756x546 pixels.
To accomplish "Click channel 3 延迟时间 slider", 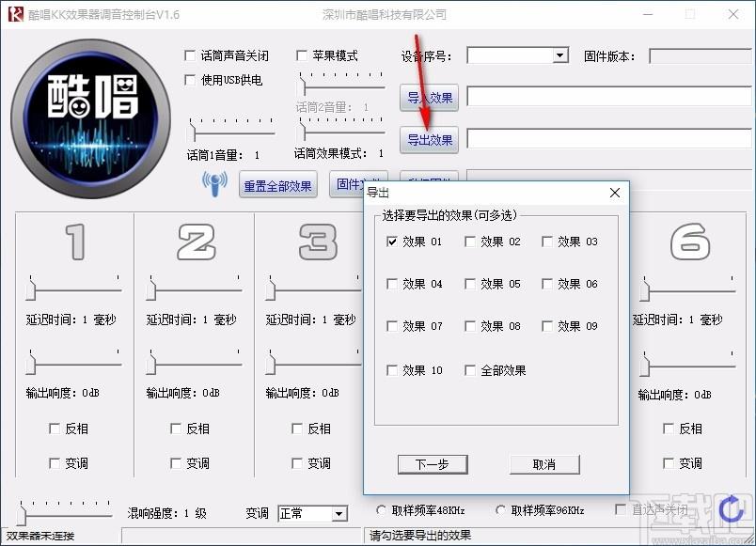I will (x=313, y=289).
